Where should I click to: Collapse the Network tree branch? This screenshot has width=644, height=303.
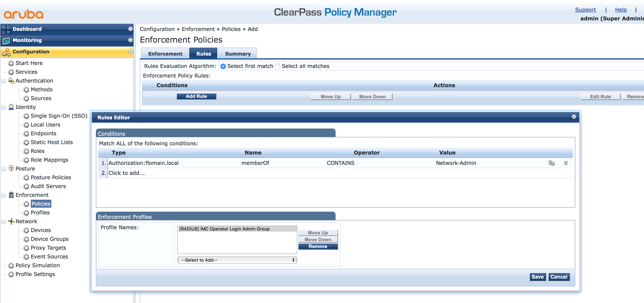pyautogui.click(x=3, y=221)
